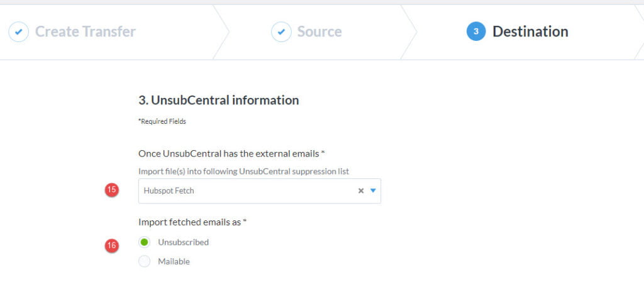Click the Create Transfer checkmark icon
The image size is (644, 304).
click(x=18, y=31)
